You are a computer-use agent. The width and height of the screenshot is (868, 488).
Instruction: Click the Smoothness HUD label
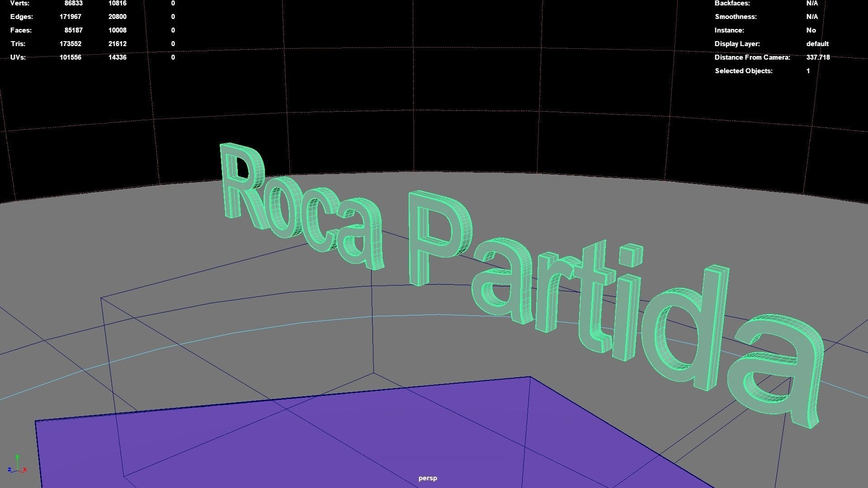[736, 17]
